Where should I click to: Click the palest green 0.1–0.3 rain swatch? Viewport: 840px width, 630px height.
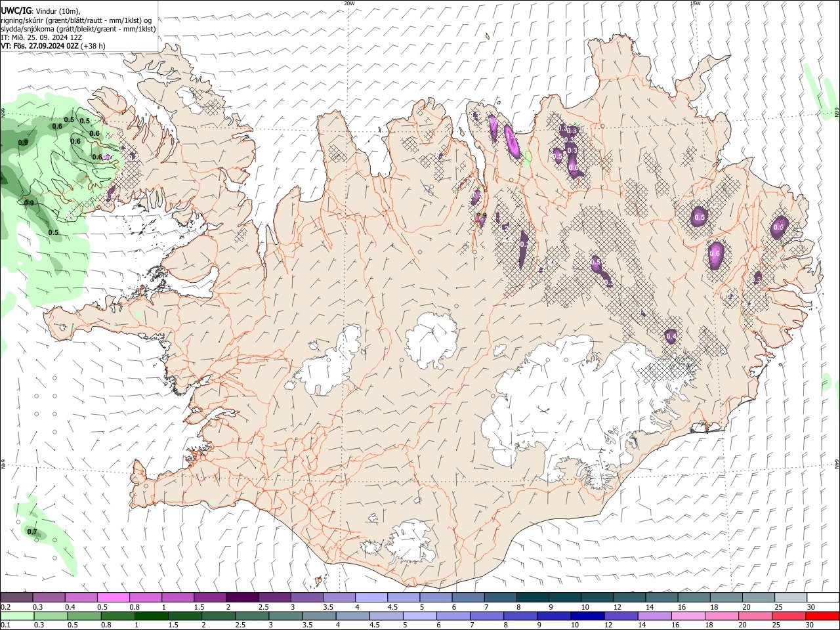(16, 616)
